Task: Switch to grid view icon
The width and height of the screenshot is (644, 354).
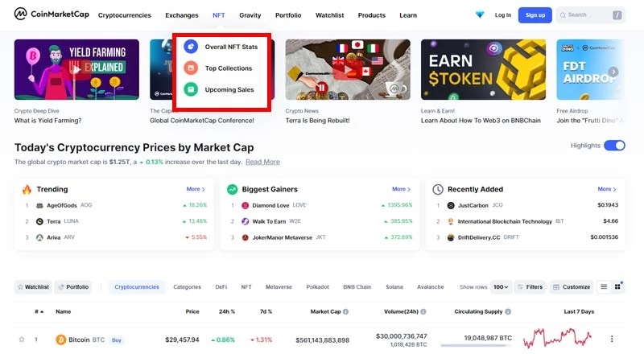Action: tap(618, 286)
